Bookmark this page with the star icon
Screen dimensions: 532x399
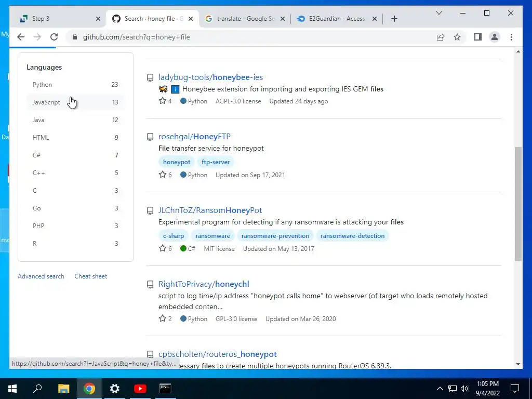pyautogui.click(x=457, y=37)
